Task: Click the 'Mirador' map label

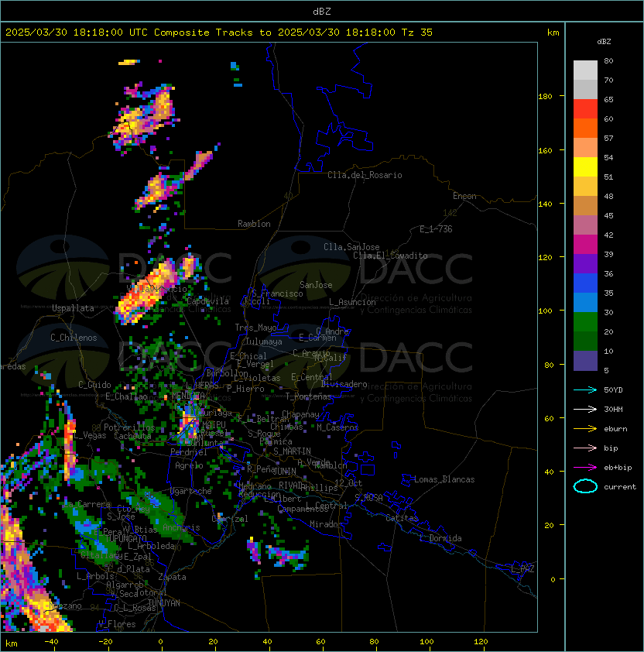Action: 326,524
